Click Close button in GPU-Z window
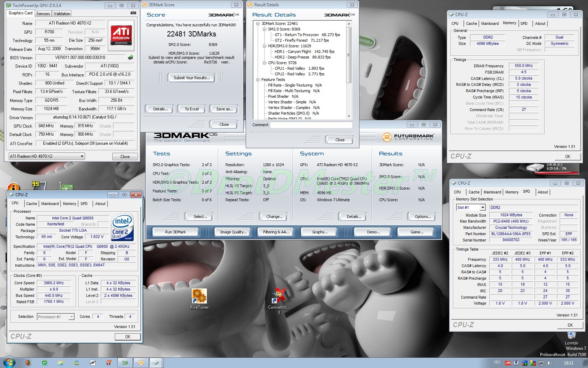Screen dimensions: 588x368 click(x=125, y=157)
